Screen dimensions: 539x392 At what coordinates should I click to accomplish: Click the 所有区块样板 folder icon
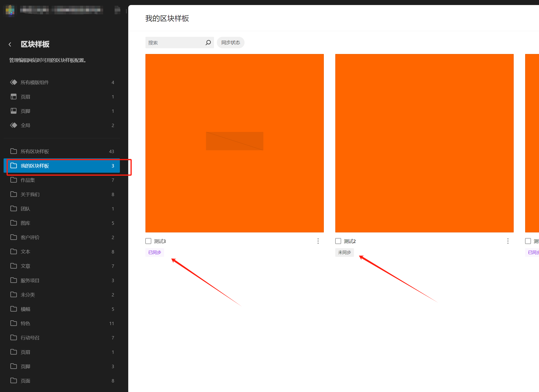pyautogui.click(x=14, y=151)
